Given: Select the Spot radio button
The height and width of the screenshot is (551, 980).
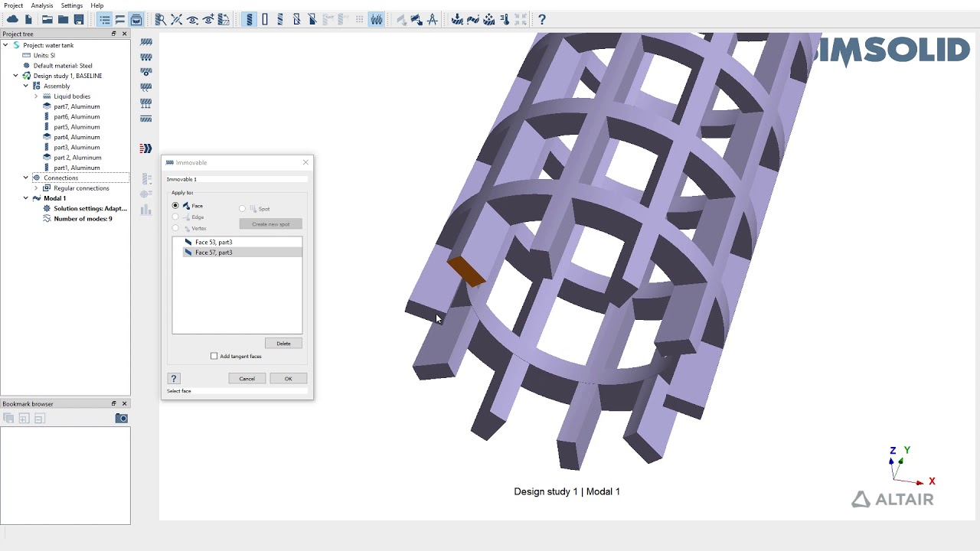Looking at the screenshot, I should point(242,208).
